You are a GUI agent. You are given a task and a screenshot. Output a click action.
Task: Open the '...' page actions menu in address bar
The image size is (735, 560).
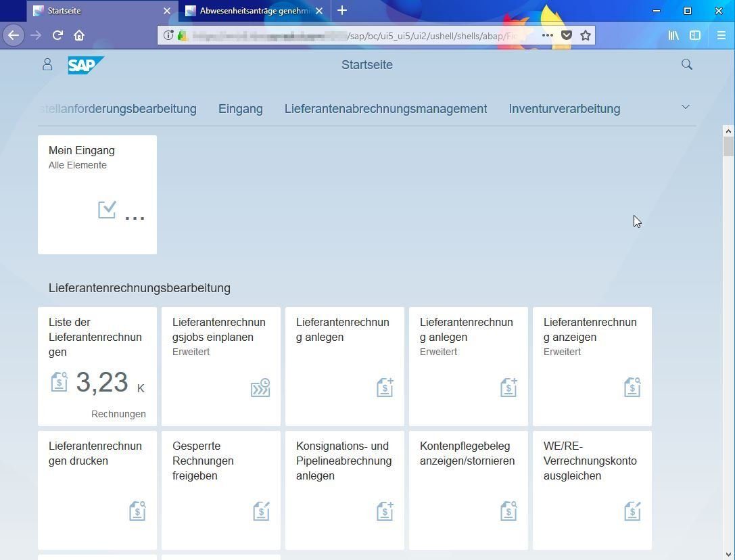(548, 35)
